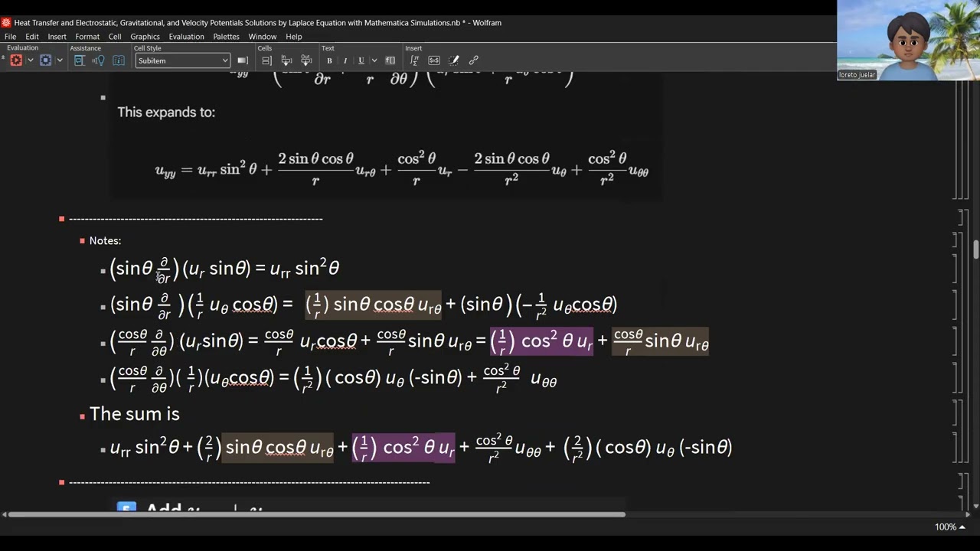Toggle bold text formatting
Screen dimensions: 980x551
pos(329,60)
